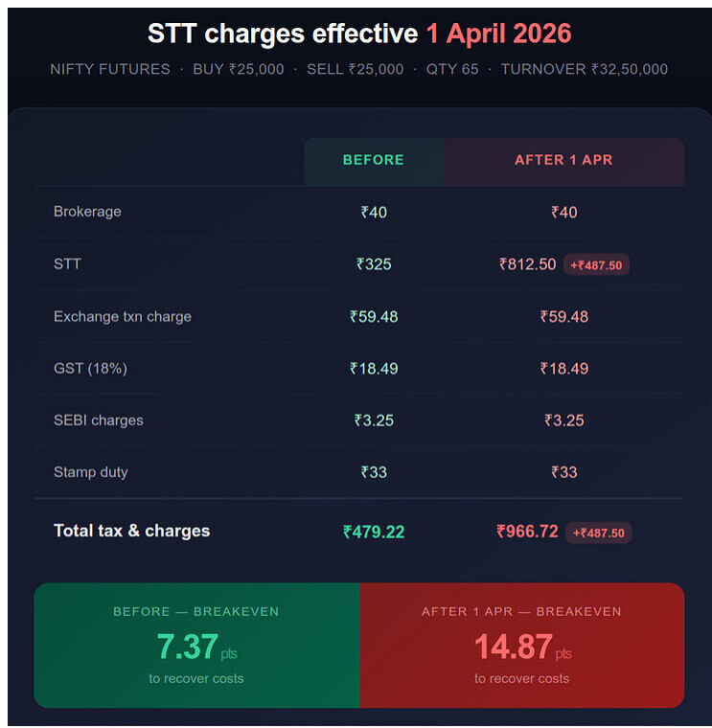Click the NIFTY FUTURES subtitle text
The width and height of the screenshot is (712, 728).
[x=110, y=69]
